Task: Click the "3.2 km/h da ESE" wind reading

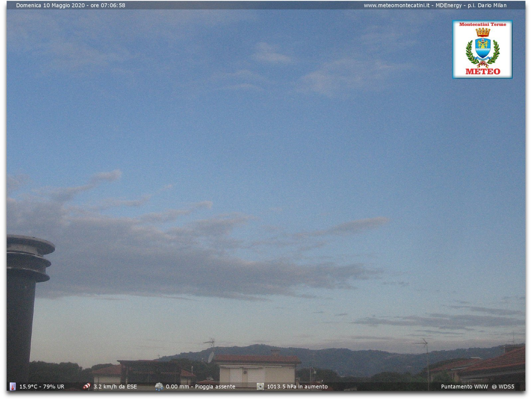Action: point(115,387)
